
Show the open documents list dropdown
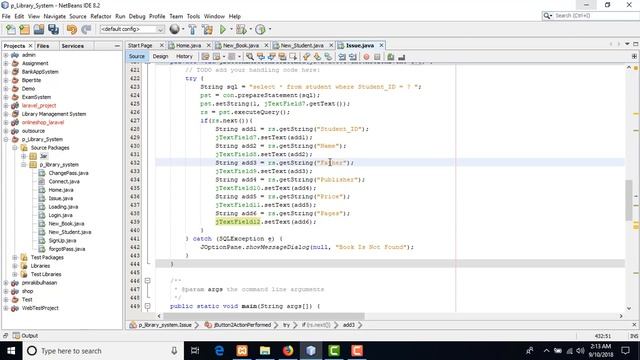click(627, 44)
